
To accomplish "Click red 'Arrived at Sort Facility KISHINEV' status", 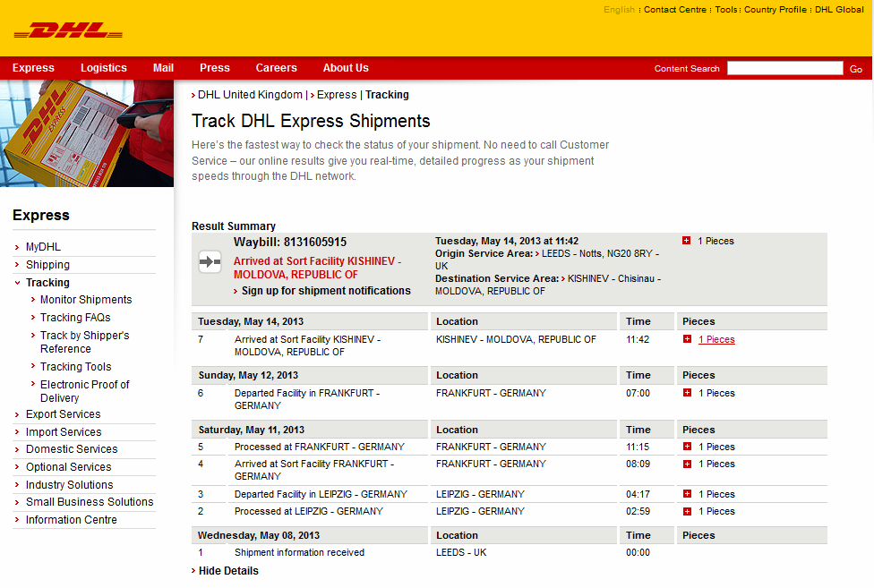I will tap(317, 268).
